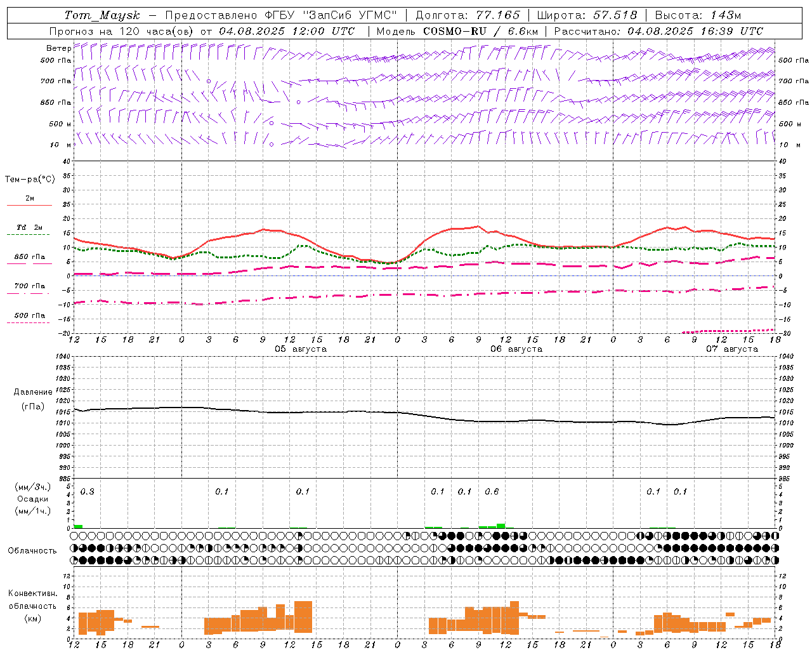This screenshot has width=812, height=650.
Task: Select the "Осадки" precipitation label
Action: 33,499
